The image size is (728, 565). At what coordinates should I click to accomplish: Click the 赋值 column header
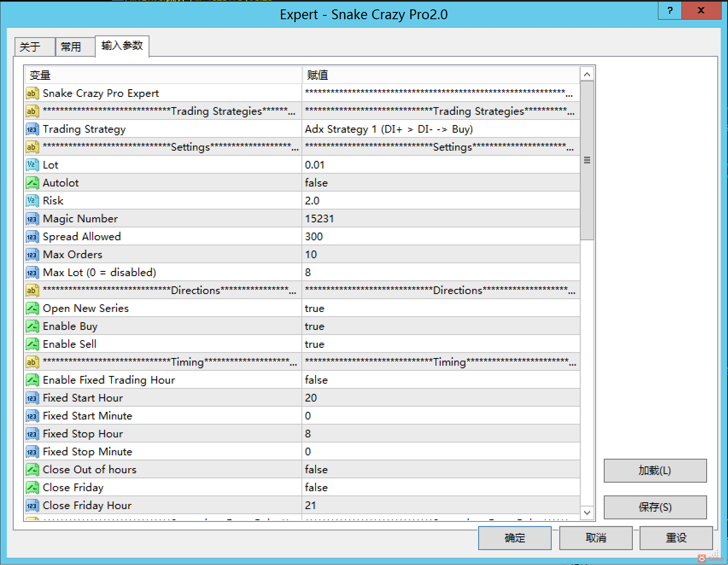tap(441, 75)
